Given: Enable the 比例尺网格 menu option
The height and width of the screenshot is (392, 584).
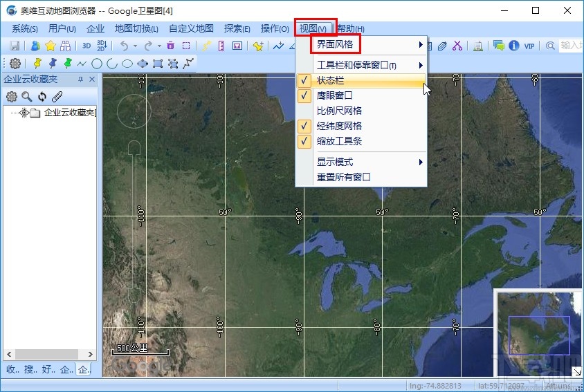Looking at the screenshot, I should [x=361, y=111].
